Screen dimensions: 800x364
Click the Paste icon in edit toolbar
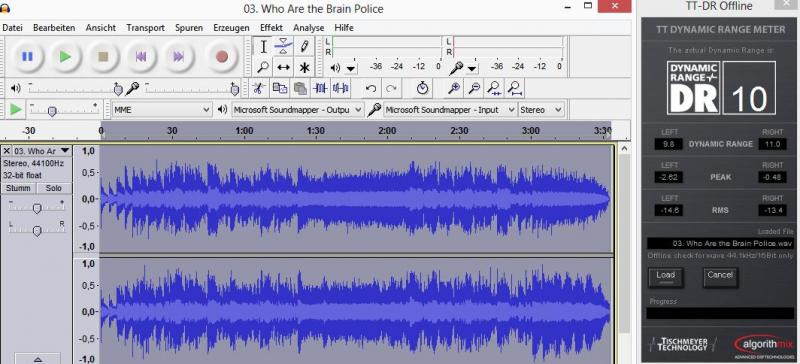click(x=300, y=88)
